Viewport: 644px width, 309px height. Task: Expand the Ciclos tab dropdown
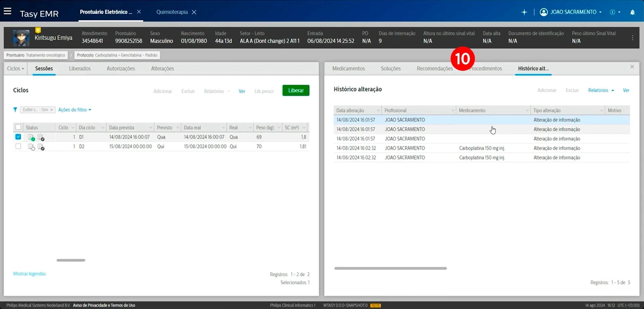[x=15, y=68]
